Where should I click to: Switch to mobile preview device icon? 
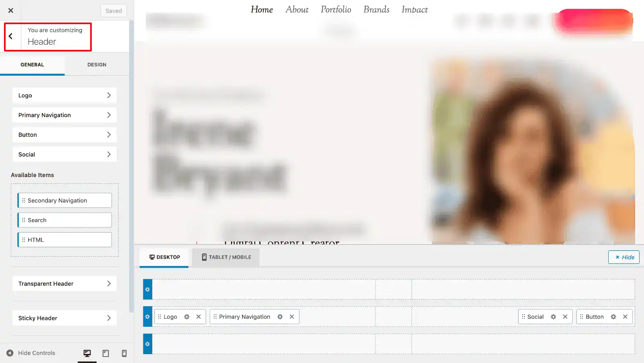pos(124,353)
